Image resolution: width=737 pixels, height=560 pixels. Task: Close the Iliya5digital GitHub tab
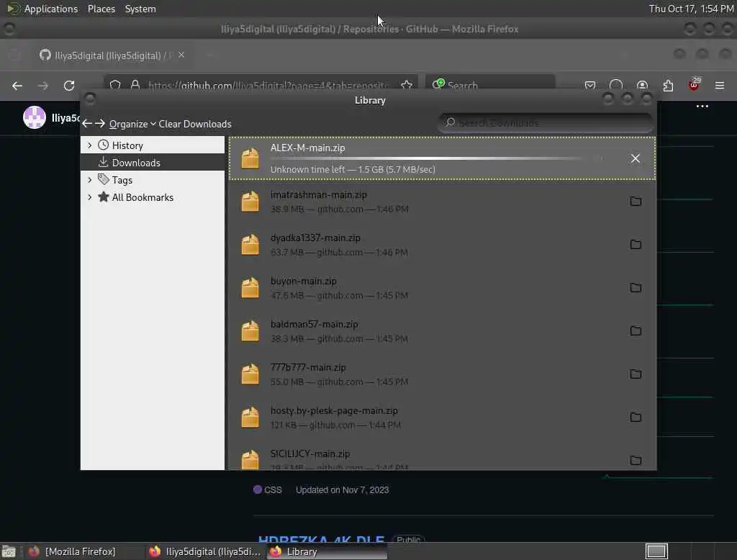tap(181, 55)
